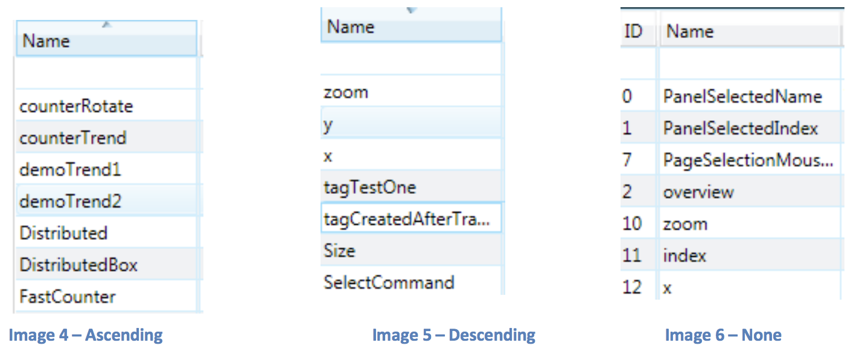Click the PanelSelectedName row
The image size is (868, 354).
742,97
